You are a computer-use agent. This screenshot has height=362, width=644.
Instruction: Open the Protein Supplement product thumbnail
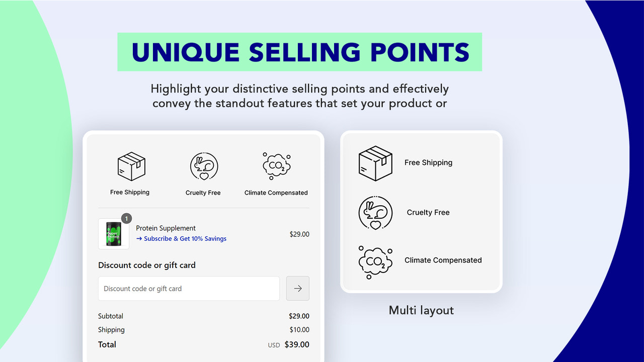(114, 234)
